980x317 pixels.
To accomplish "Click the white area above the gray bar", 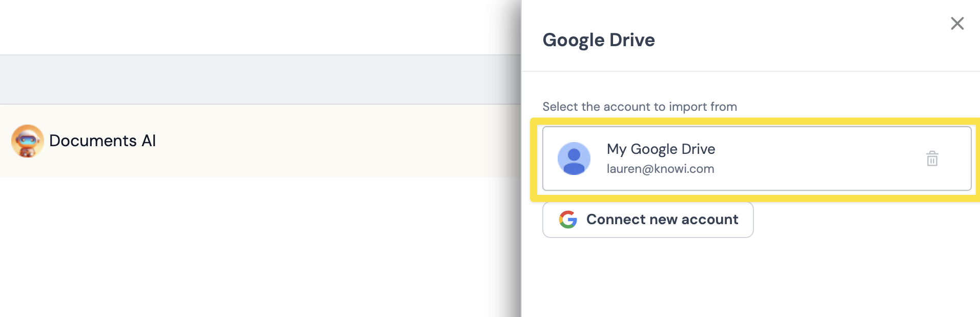I will 256,27.
